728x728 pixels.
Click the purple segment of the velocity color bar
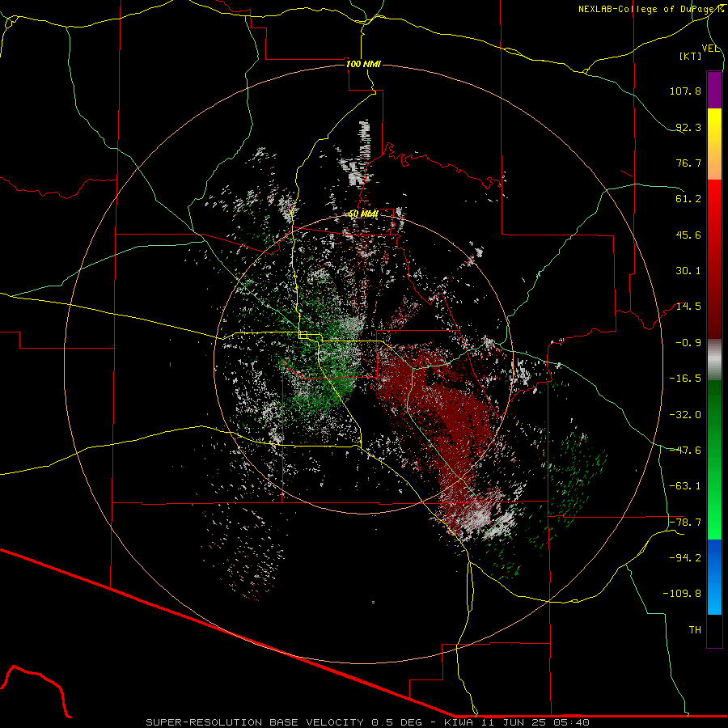tap(714, 91)
